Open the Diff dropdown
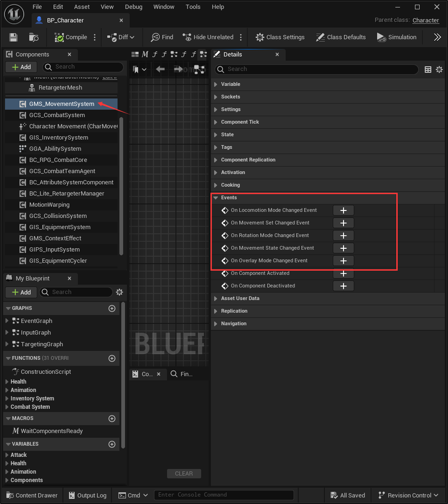Image resolution: width=448 pixels, height=504 pixels. click(x=120, y=37)
